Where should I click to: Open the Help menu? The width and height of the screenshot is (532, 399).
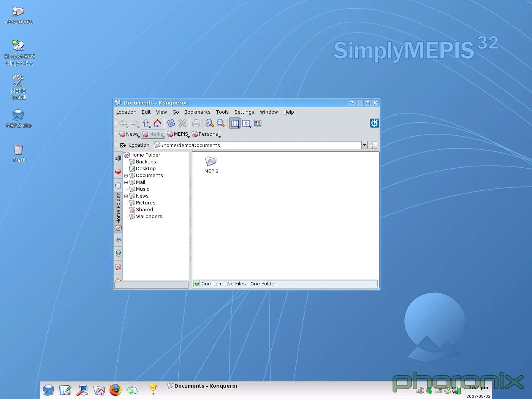pos(288,112)
